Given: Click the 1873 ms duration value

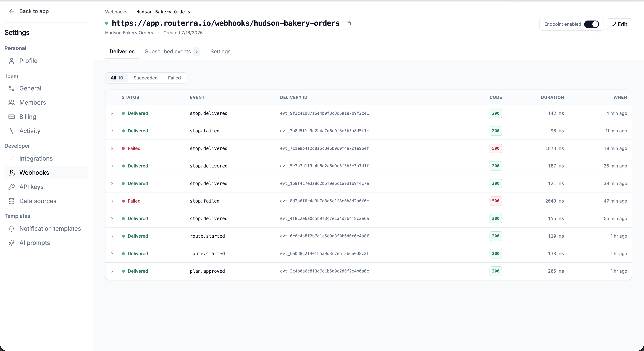Looking at the screenshot, I should click(x=555, y=148).
